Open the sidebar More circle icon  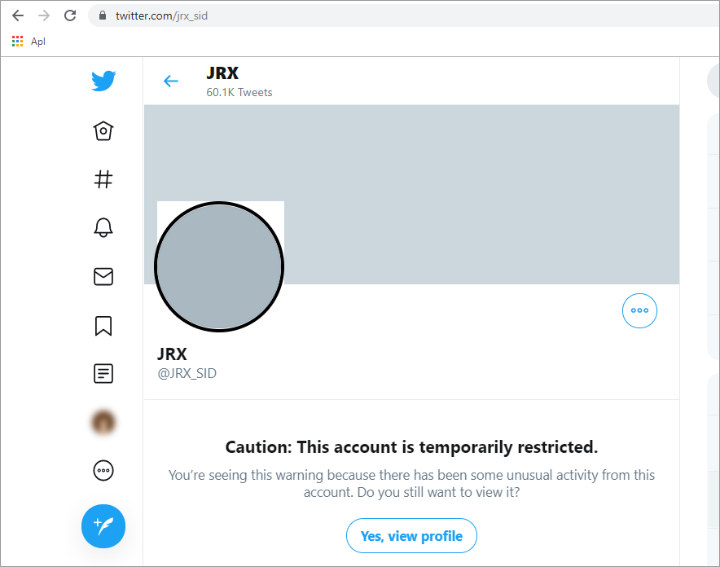(103, 471)
